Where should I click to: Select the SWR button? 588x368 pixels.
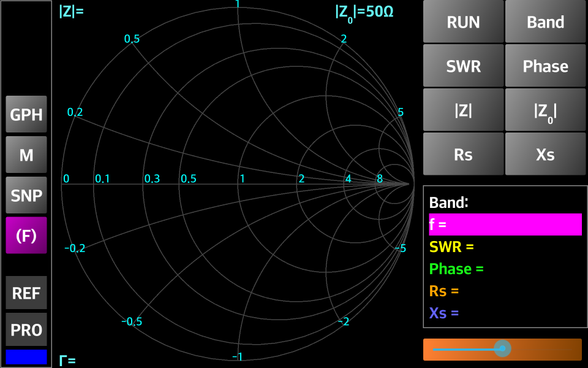463,66
